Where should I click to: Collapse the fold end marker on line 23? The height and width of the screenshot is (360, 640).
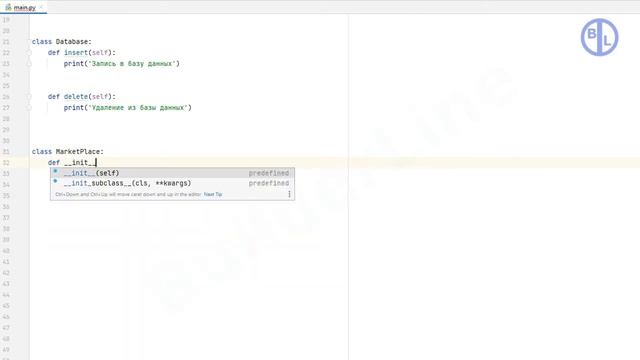29,64
